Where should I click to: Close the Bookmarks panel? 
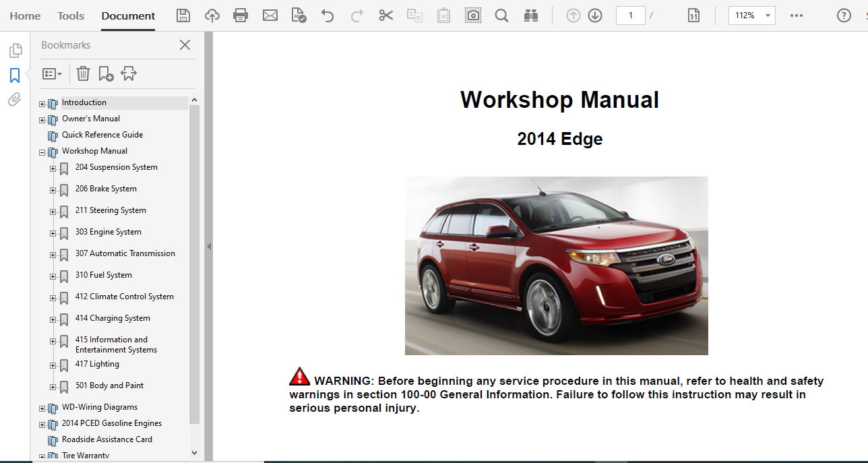[x=185, y=45]
